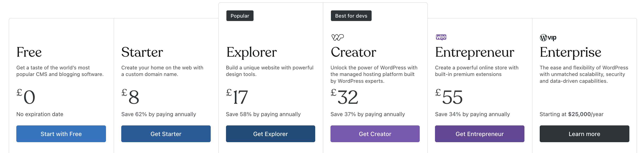
Task: Click the Creator plan heading
Action: (x=354, y=52)
